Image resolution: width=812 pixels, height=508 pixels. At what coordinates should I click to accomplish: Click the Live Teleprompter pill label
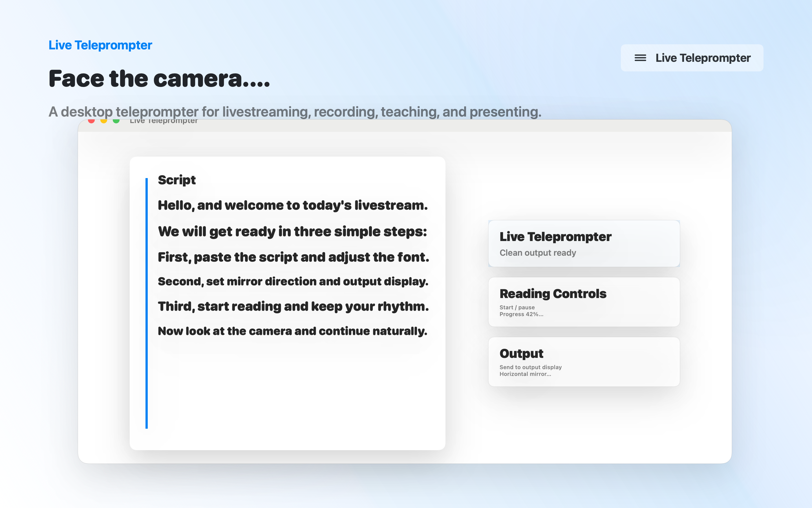[703, 58]
